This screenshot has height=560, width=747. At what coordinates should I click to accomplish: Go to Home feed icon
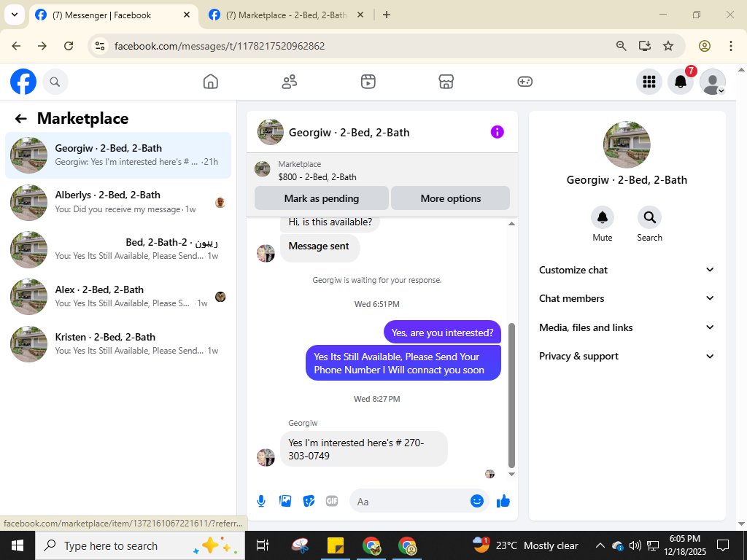pos(211,82)
